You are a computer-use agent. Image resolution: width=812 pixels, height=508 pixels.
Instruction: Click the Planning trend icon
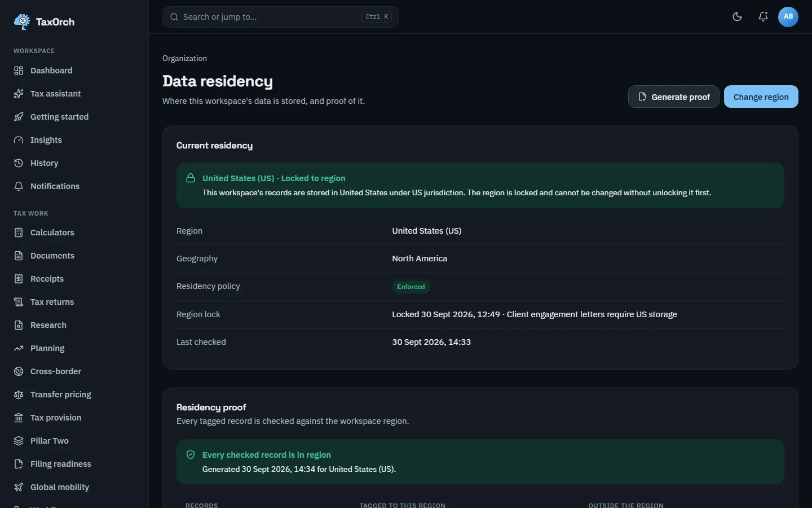tap(19, 348)
